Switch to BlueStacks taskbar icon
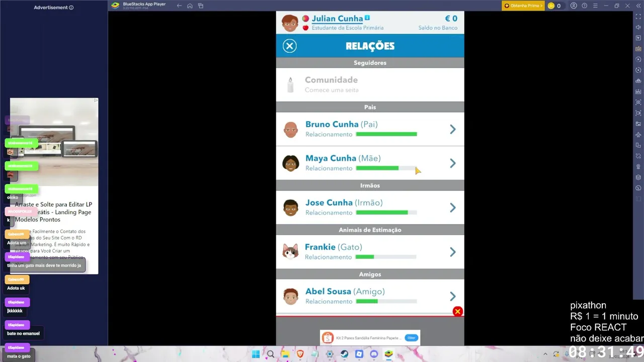Viewport: 644px width, 362px height. [x=388, y=354]
